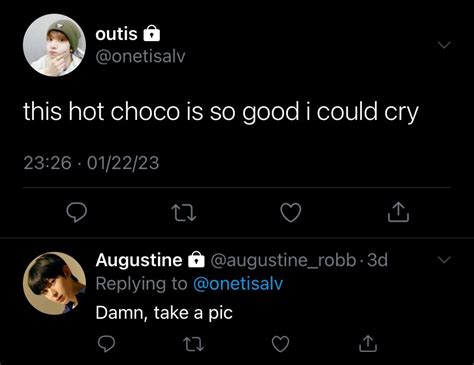Share outis's main tweet
The width and height of the screenshot is (474, 365).
(x=398, y=212)
